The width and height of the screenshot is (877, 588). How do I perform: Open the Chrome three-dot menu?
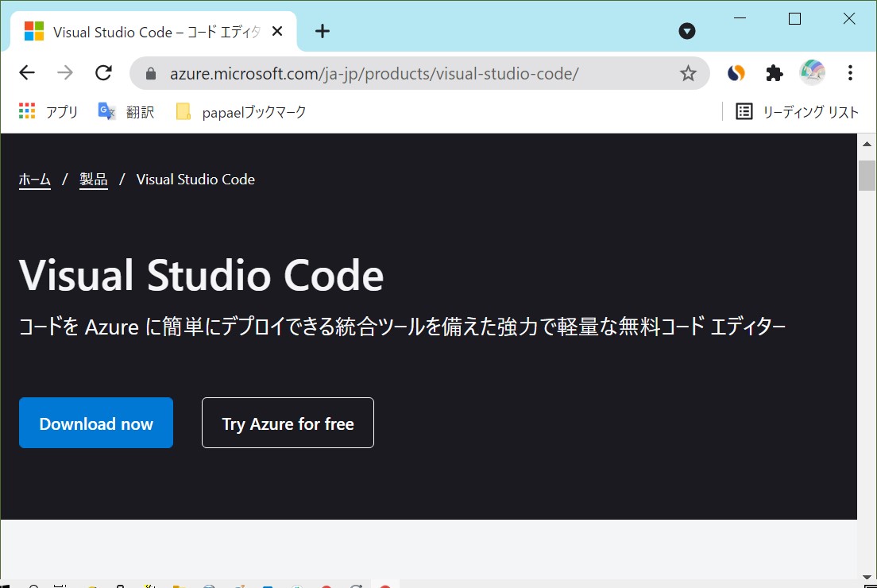(850, 73)
